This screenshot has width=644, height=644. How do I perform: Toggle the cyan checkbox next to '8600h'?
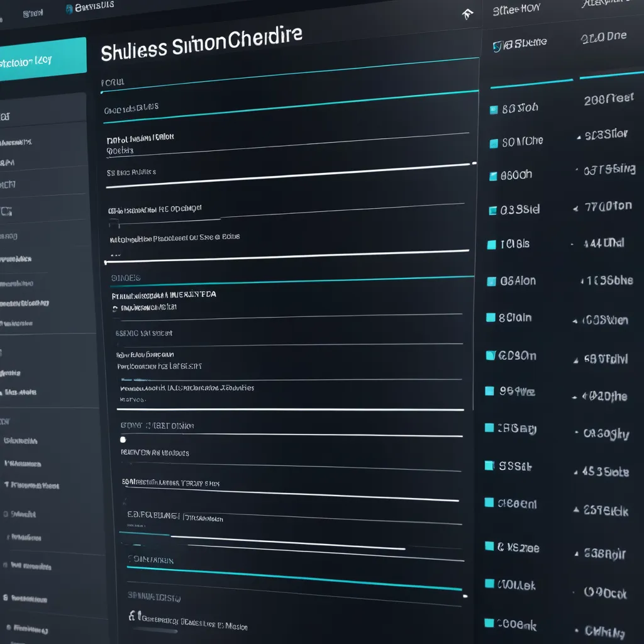[493, 177]
